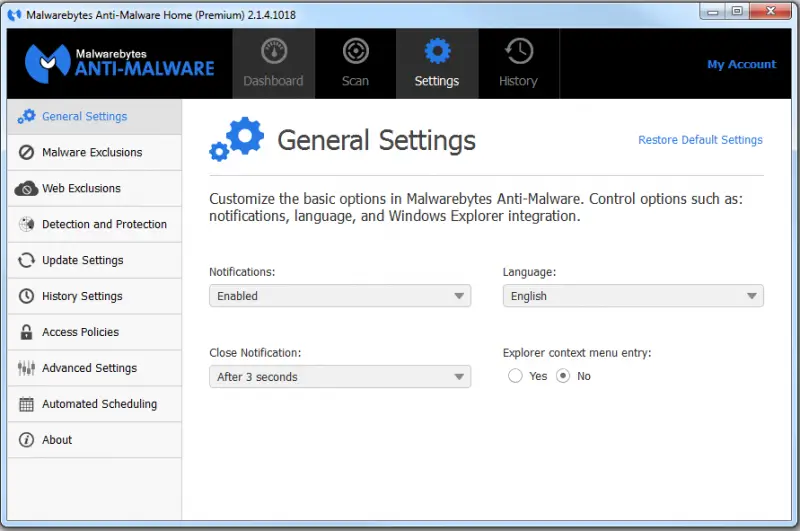Click Restore Default Settings link
The height and width of the screenshot is (531, 800).
pos(701,140)
